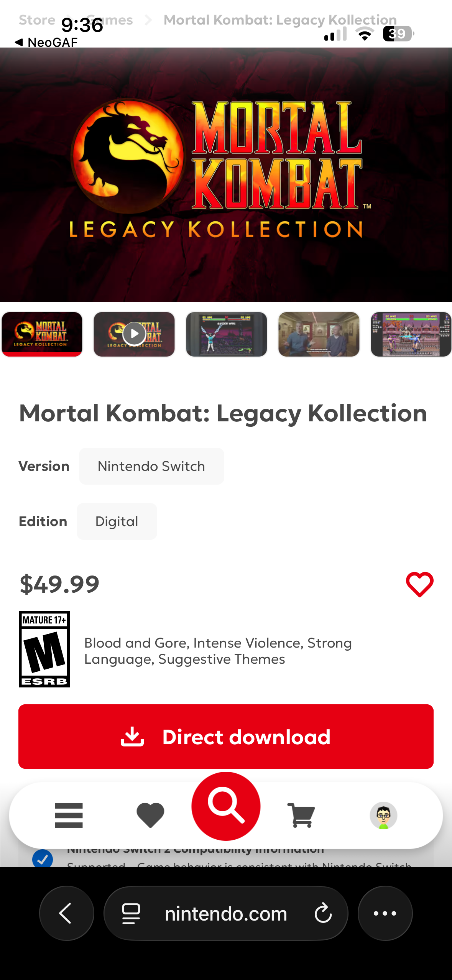This screenshot has width=452, height=980.
Task: Open the browser tabs icon in address bar
Action: [x=131, y=913]
